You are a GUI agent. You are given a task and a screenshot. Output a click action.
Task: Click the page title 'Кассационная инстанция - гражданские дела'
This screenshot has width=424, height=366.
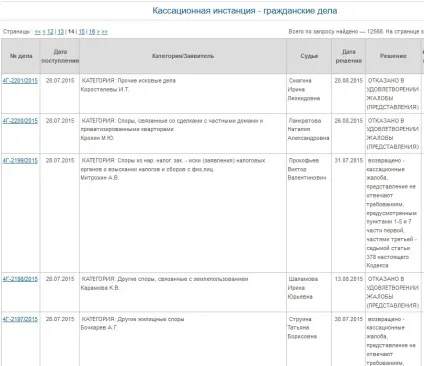(245, 11)
